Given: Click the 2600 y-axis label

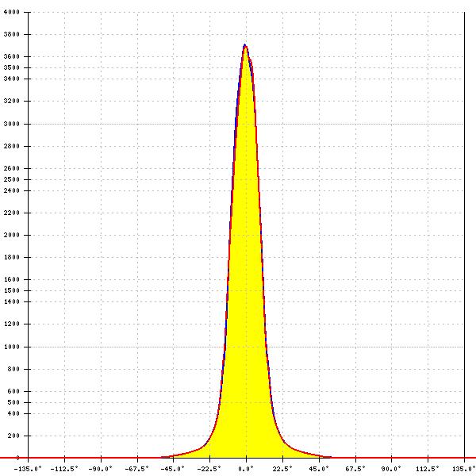Looking at the screenshot, I should point(12,168).
